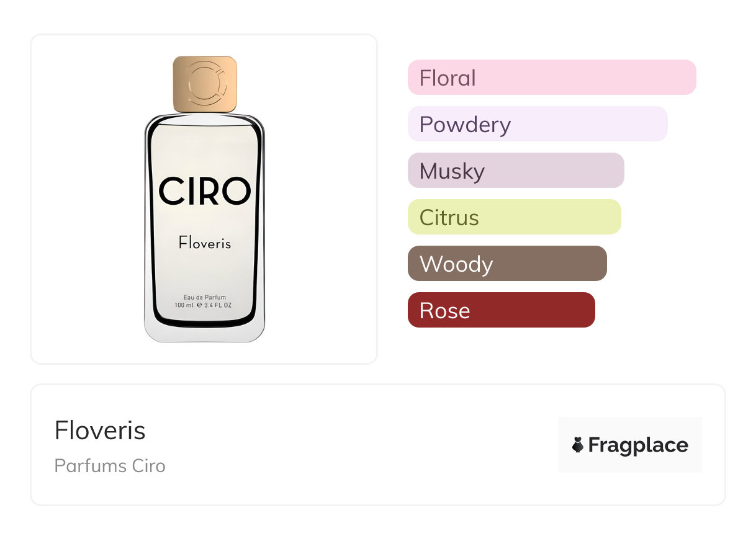Select the dark red Rose accord bar

pyautogui.click(x=501, y=310)
